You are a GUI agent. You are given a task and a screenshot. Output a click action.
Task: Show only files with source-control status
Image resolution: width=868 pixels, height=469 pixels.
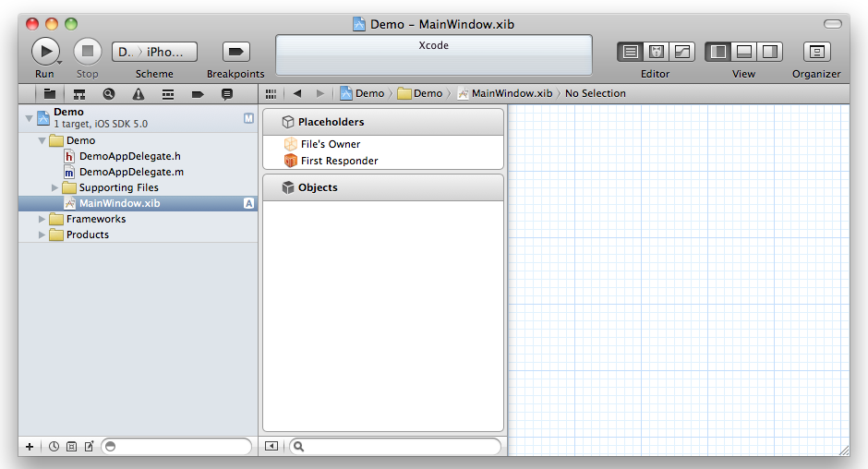[71, 446]
